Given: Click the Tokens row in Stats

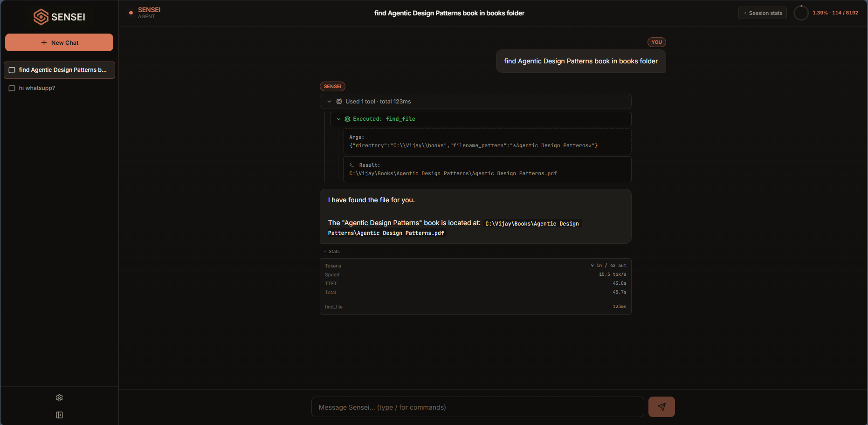Looking at the screenshot, I should [x=475, y=266].
